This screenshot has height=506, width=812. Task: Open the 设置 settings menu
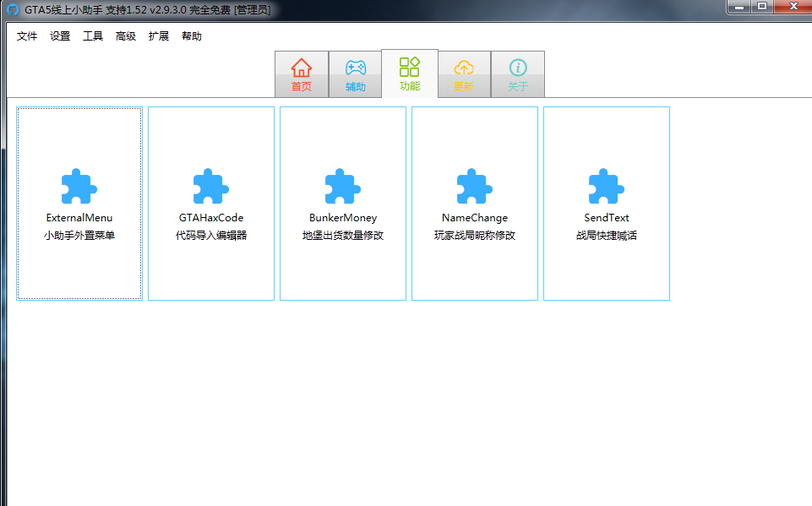click(x=60, y=36)
